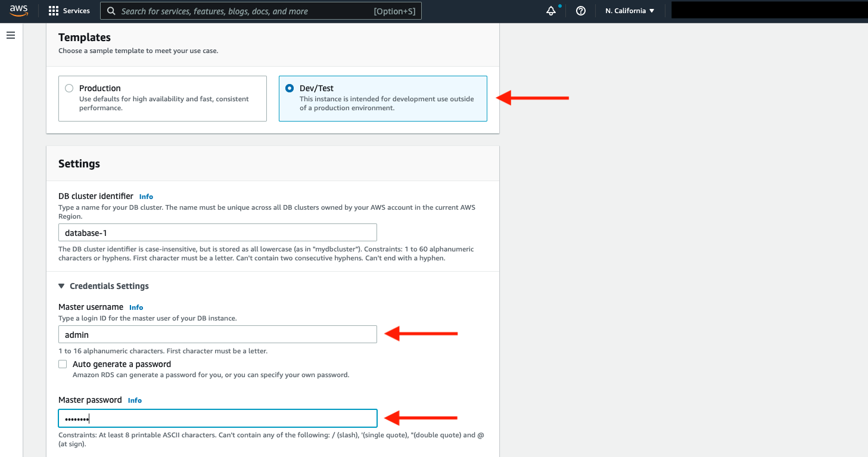Select the Production template radio button
The image size is (868, 457).
pos(69,88)
